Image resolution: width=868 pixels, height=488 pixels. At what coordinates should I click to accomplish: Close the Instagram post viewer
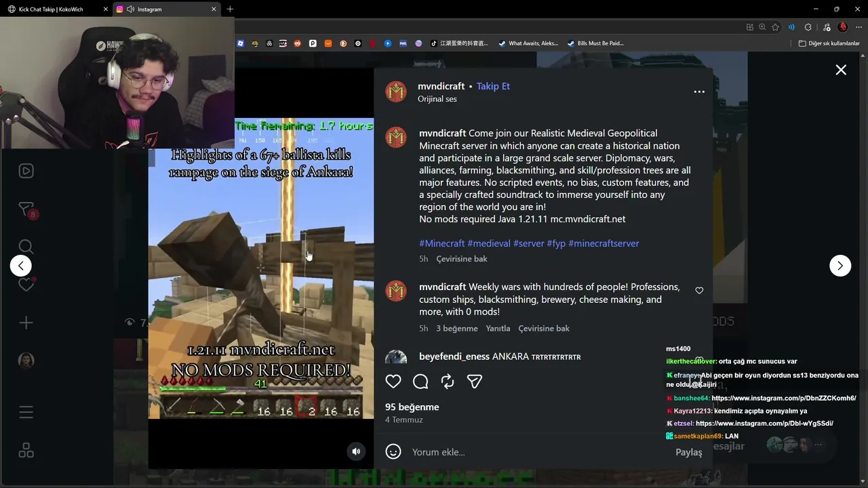pyautogui.click(x=841, y=70)
